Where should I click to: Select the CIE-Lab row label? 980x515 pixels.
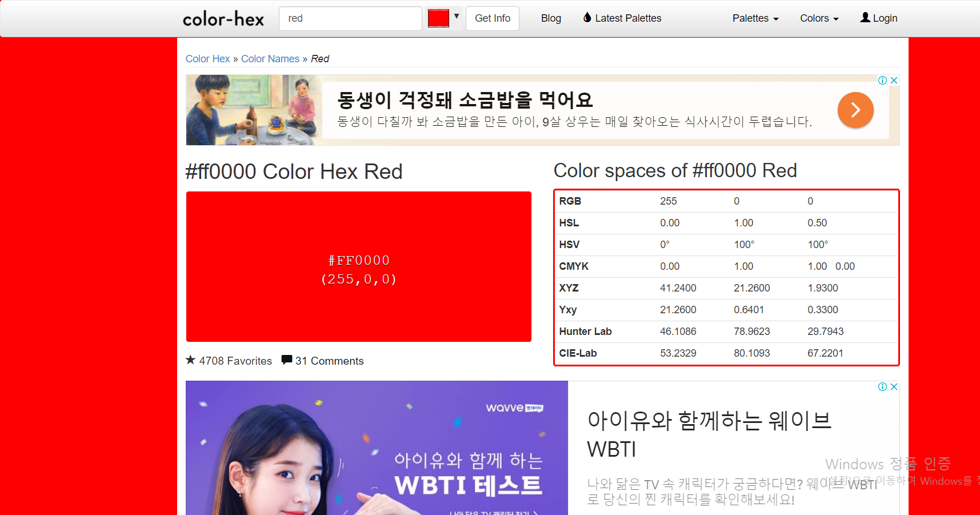[578, 353]
